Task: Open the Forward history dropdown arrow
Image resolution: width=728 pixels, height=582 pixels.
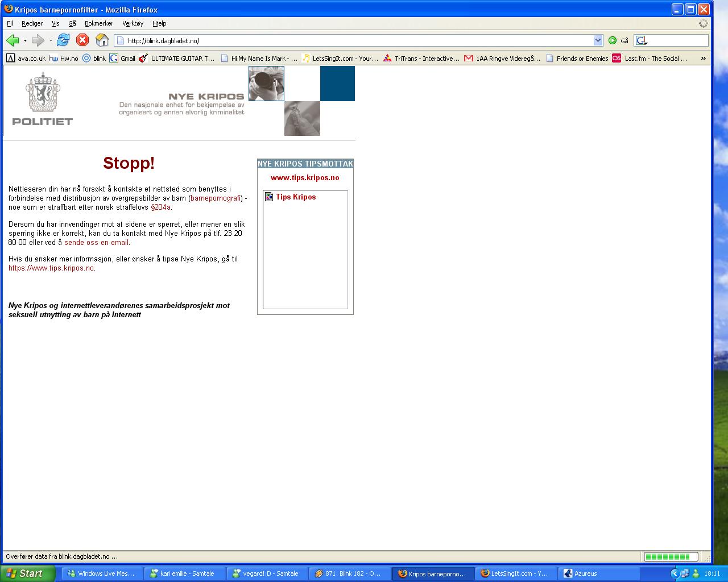Action: pyautogui.click(x=51, y=41)
